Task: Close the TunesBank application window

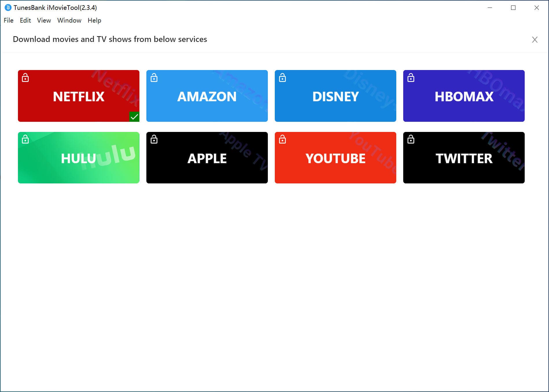Action: point(537,8)
